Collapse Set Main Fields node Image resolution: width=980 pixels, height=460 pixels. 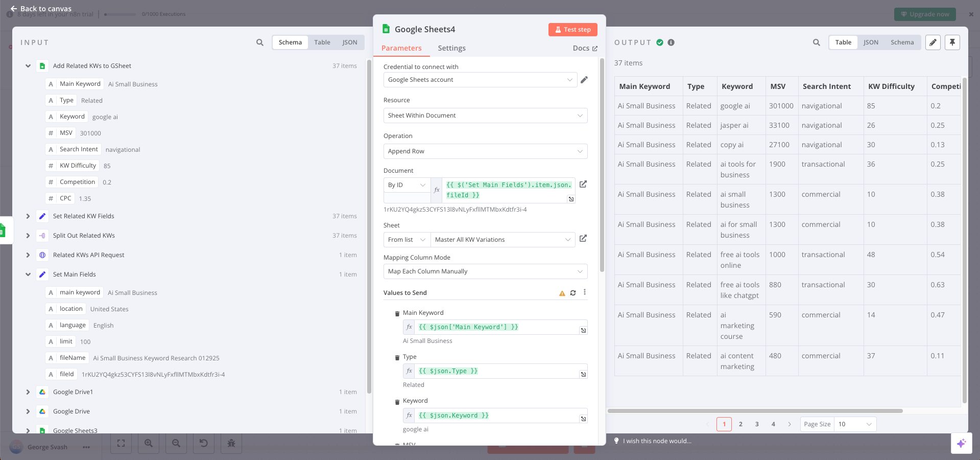(28, 274)
